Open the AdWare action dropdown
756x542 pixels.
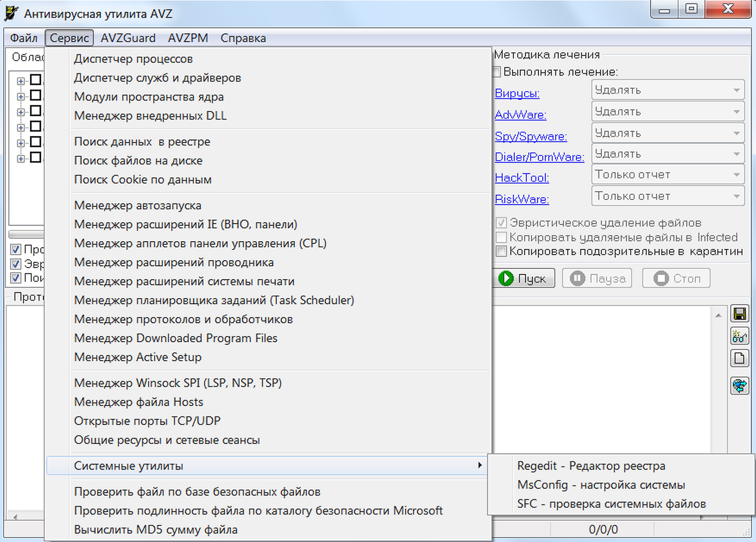(668, 112)
